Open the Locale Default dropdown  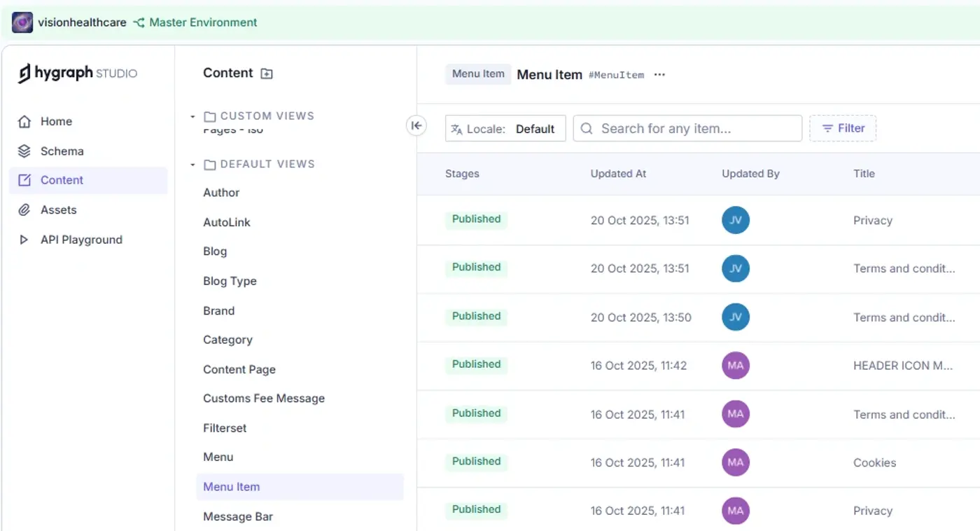click(505, 128)
